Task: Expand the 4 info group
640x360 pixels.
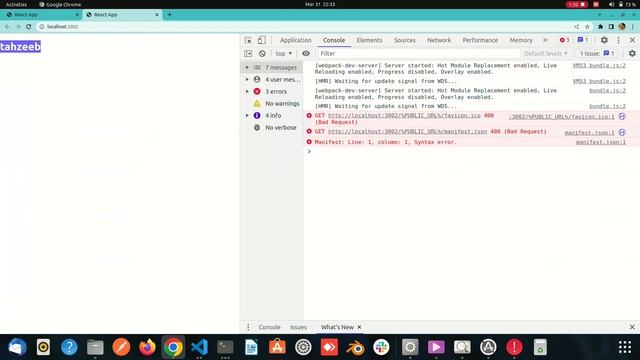Action: [x=247, y=116]
